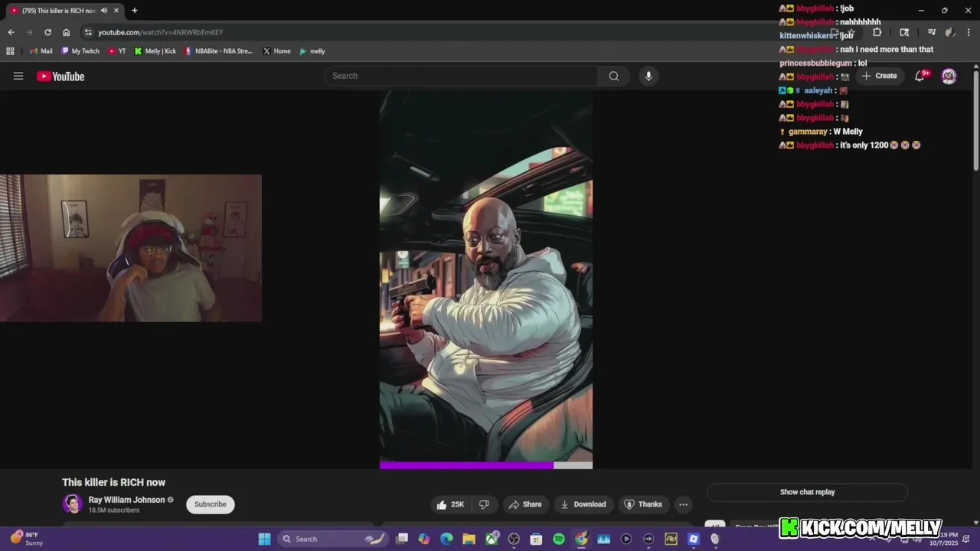Open the Melly | Kick bookmark
980x551 pixels.
click(155, 51)
